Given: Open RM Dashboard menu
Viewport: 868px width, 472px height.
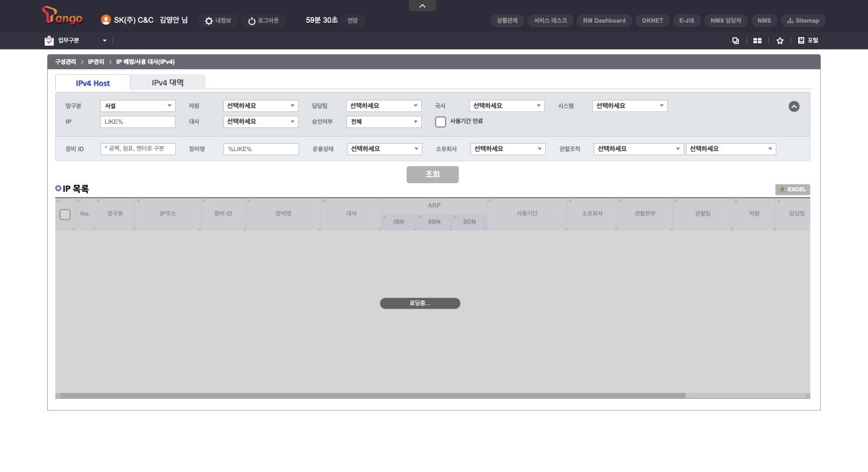Looking at the screenshot, I should [604, 20].
